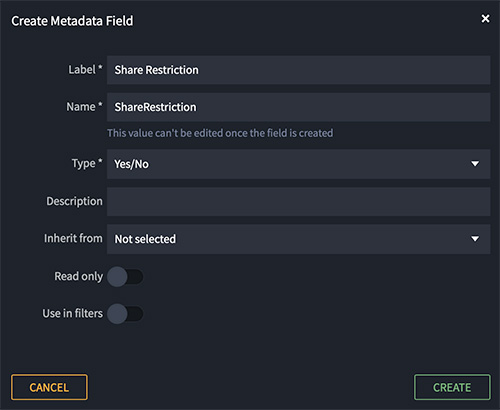The width and height of the screenshot is (500, 410).
Task: Click the Inherit from dropdown arrow
Action: pos(475,239)
